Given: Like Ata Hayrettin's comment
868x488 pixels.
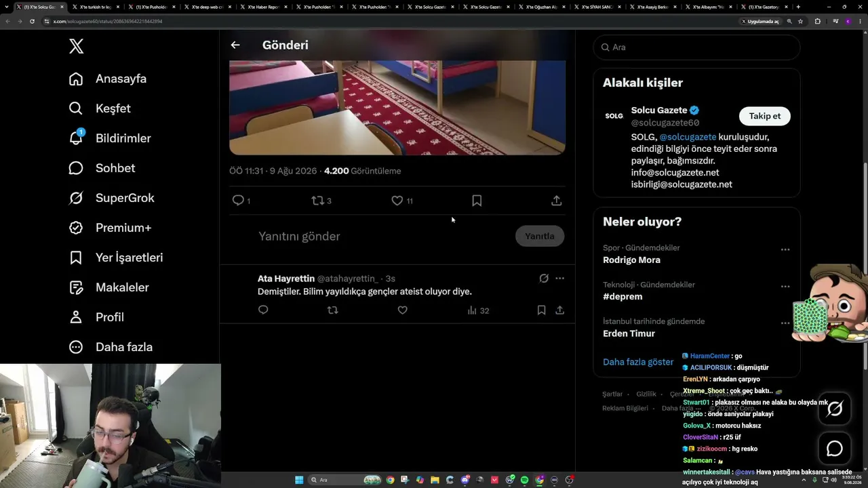Looking at the screenshot, I should tap(402, 310).
